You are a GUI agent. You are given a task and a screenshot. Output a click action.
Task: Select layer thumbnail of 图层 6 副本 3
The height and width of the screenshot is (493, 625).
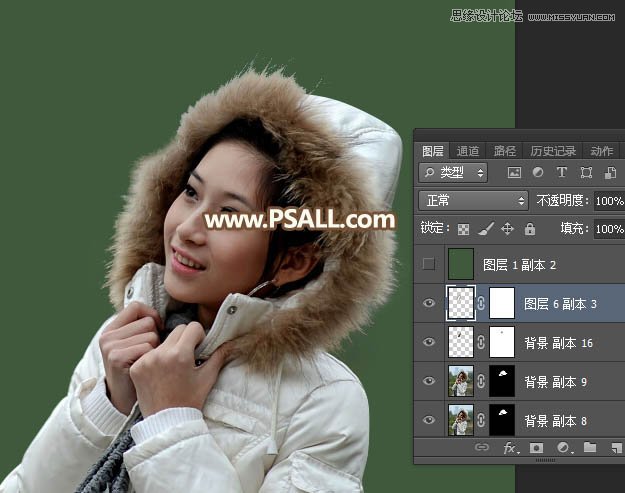point(461,303)
